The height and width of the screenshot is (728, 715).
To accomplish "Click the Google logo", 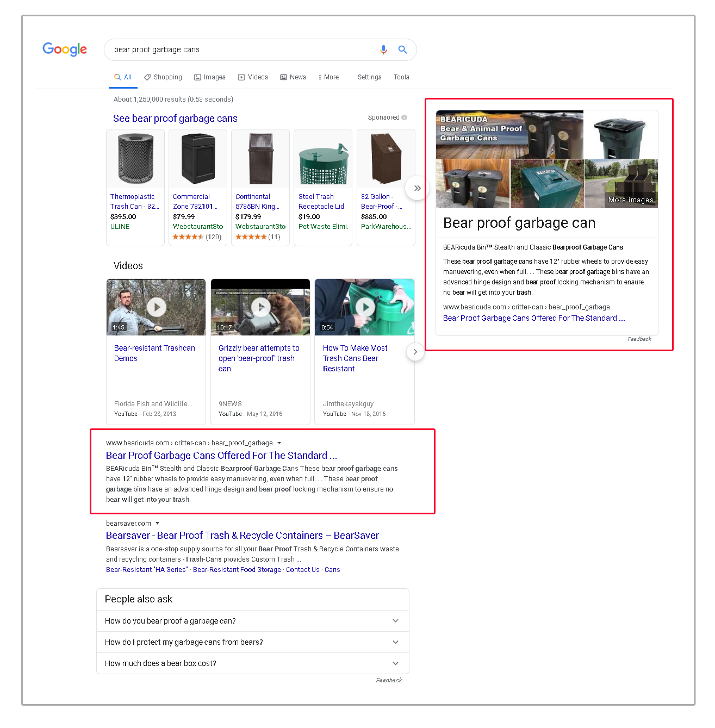I will [65, 49].
